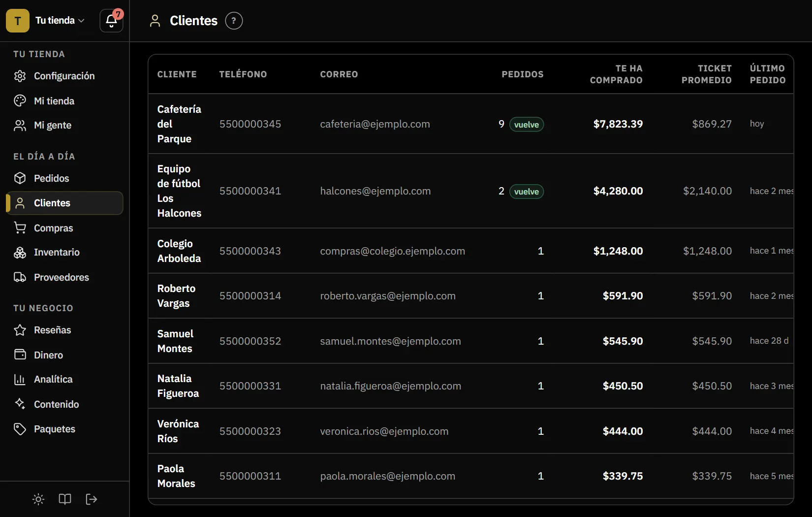Click the Paquetes tag icon
Image resolution: width=812 pixels, height=517 pixels.
[x=20, y=429]
